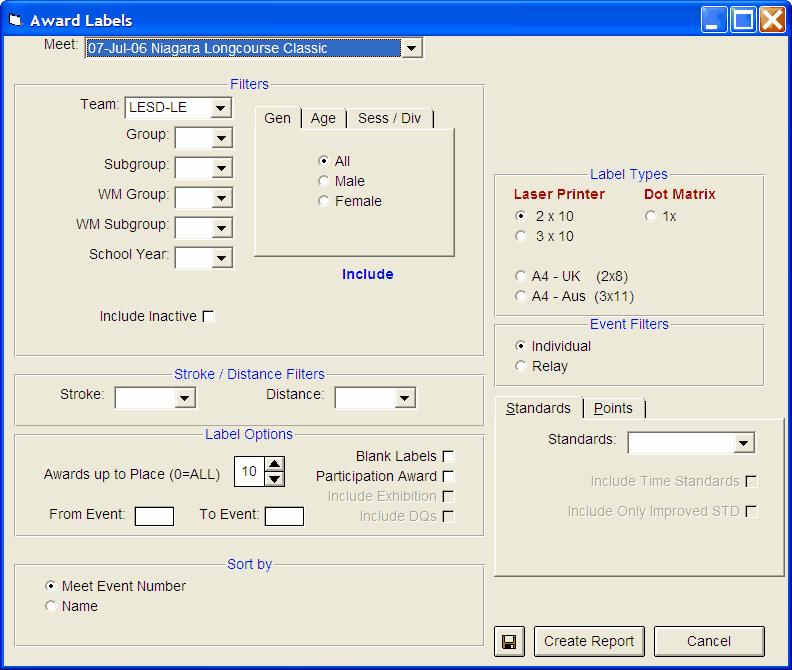Enable the Include Inactive checkbox
This screenshot has width=792, height=670.
click(x=209, y=317)
